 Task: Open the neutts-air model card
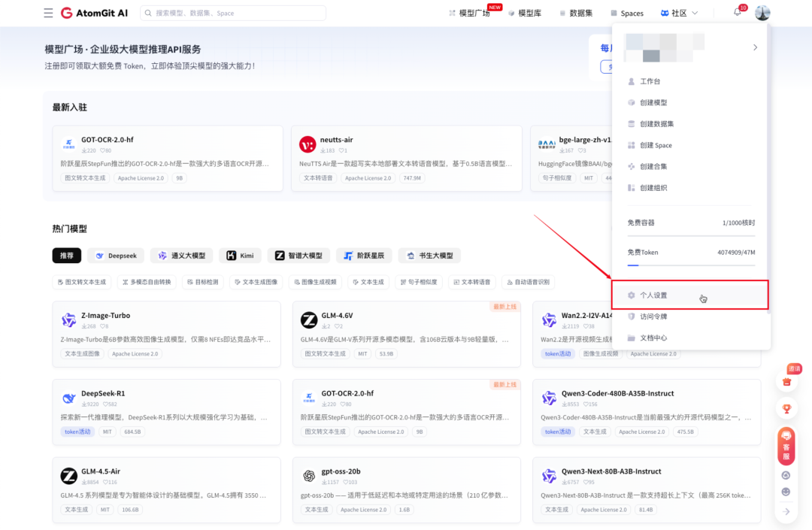407,159
